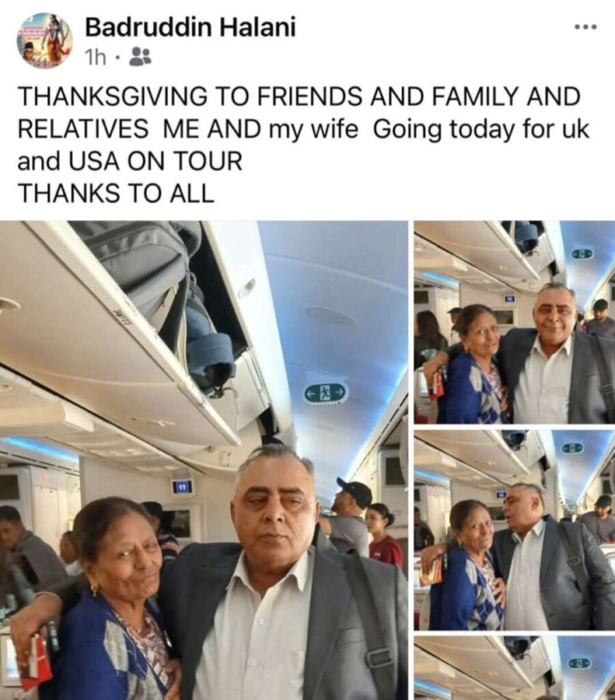Open Badruddin Halani's profile via name
Viewport: 615px width, 700px height.
(x=190, y=27)
